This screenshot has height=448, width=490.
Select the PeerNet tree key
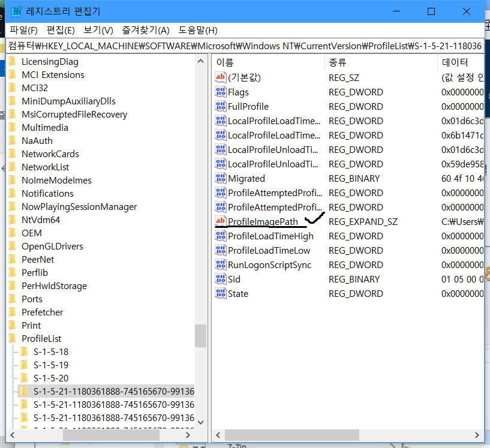(x=38, y=259)
